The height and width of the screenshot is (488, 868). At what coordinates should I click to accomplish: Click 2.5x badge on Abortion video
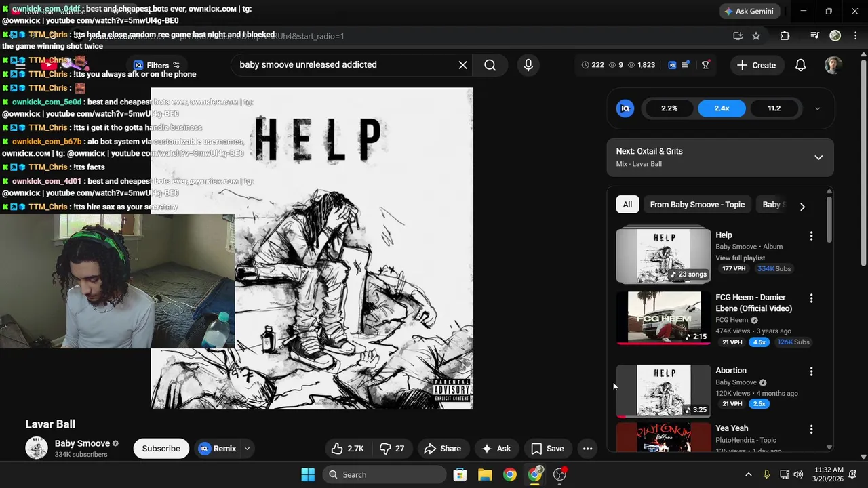click(759, 404)
